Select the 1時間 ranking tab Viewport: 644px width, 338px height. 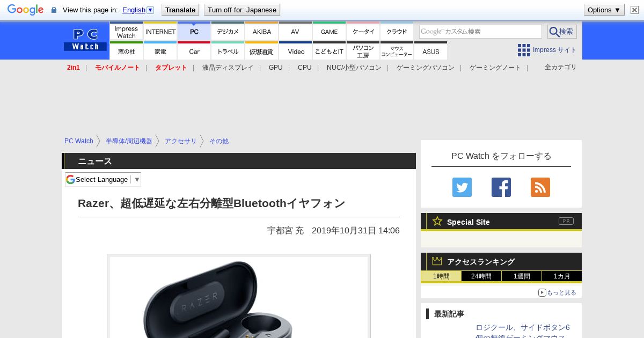click(x=441, y=276)
